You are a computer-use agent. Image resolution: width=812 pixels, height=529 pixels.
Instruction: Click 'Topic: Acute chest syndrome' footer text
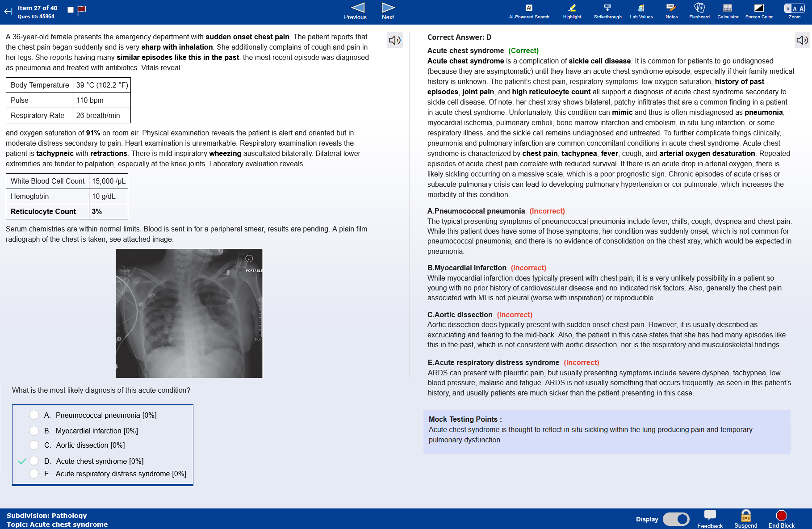click(x=57, y=525)
